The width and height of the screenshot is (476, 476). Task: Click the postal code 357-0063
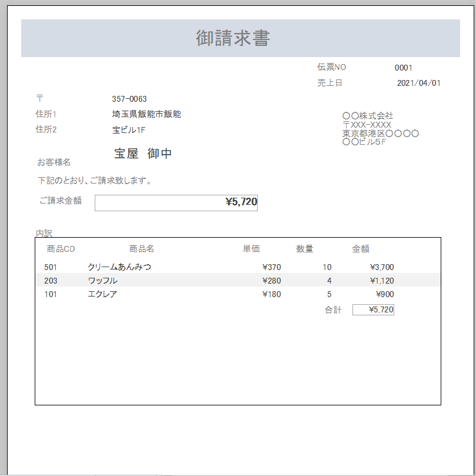click(x=129, y=99)
